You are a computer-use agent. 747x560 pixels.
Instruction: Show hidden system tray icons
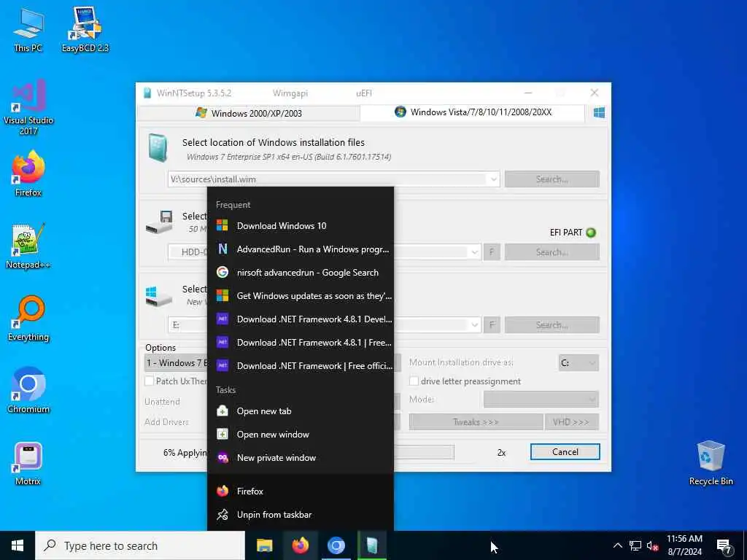tap(617, 545)
